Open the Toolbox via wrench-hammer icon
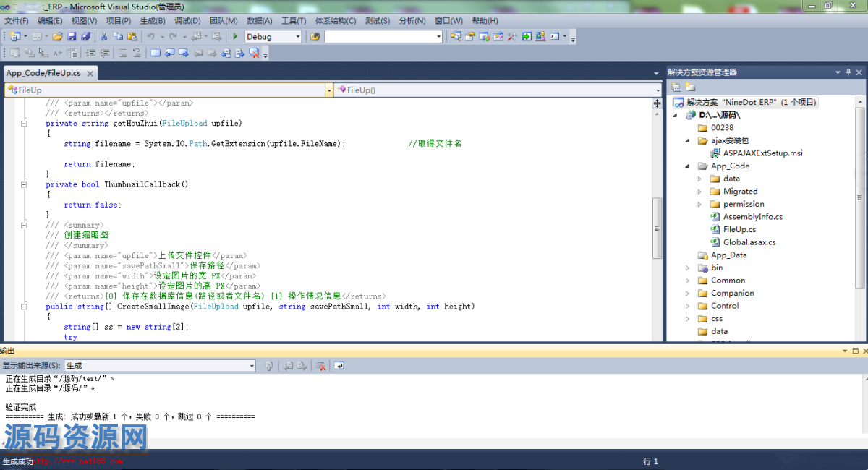Screen dimensions: 868x470 [x=512, y=36]
